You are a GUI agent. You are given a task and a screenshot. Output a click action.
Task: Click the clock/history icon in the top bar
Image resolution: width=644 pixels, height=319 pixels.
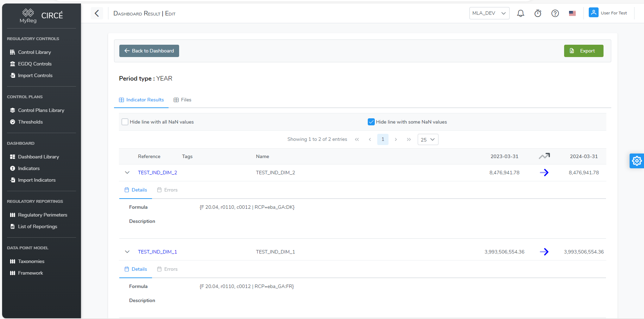(x=538, y=13)
